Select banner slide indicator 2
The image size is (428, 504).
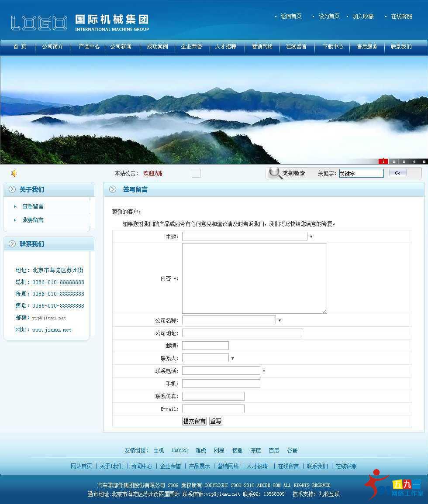pyautogui.click(x=393, y=161)
